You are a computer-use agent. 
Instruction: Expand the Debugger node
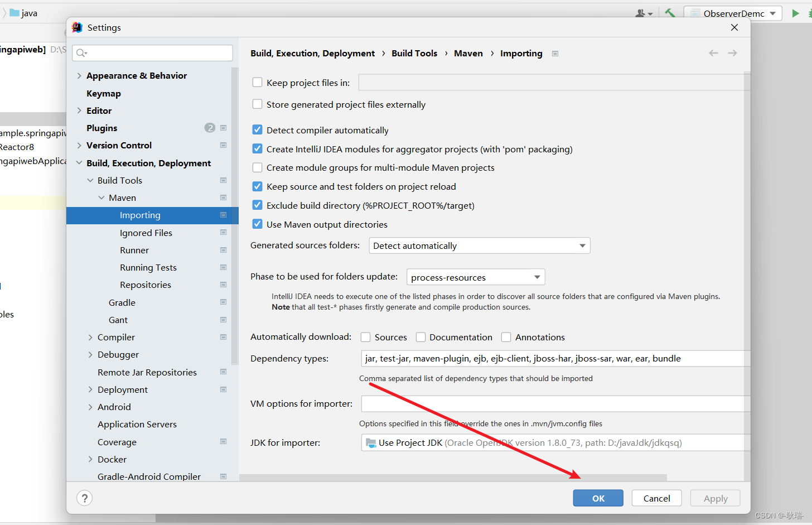pyautogui.click(x=90, y=354)
